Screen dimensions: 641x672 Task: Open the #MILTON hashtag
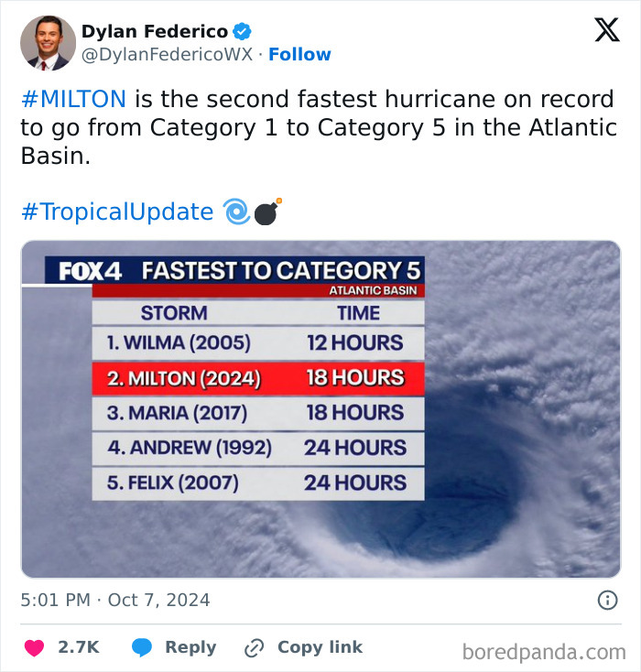point(73,100)
